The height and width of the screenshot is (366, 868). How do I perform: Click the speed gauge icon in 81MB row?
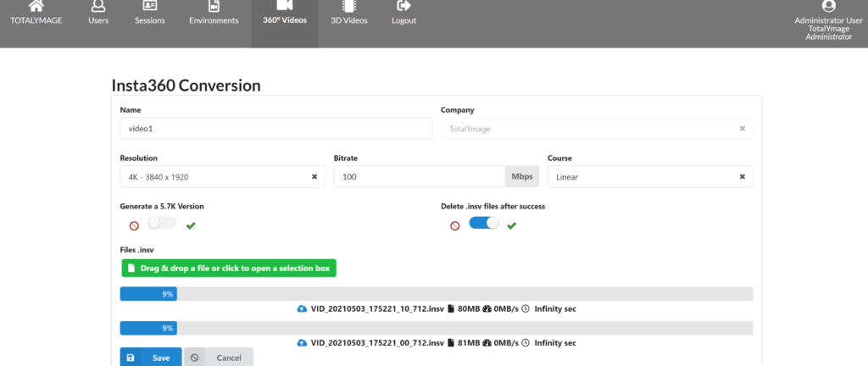coord(487,343)
